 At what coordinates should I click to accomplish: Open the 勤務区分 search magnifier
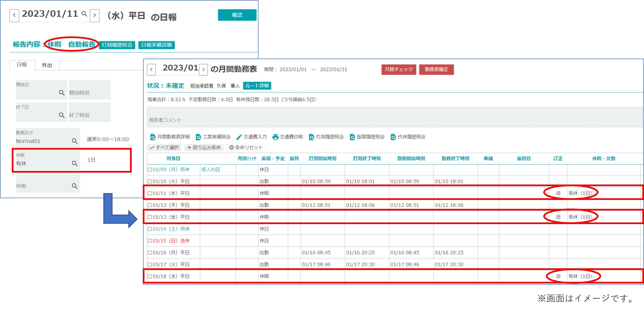click(75, 141)
